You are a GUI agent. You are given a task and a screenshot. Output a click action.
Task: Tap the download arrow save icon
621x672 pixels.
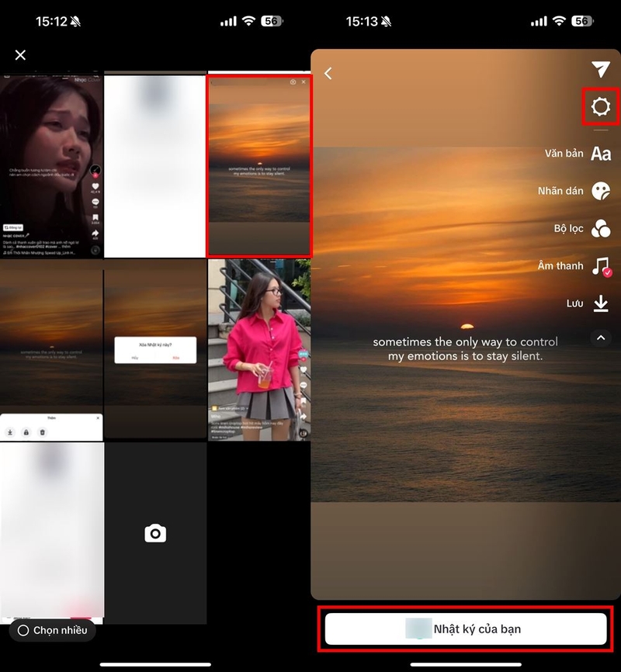pos(601,303)
